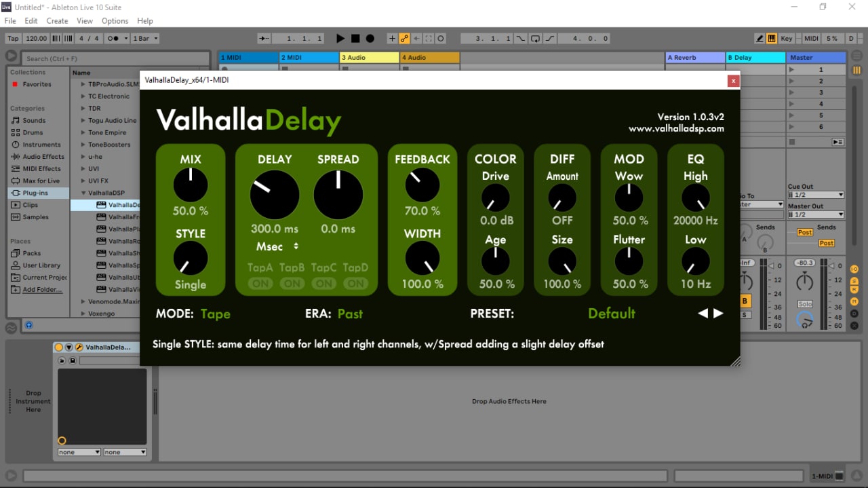Viewport: 868px width, 488px height.
Task: Expand ToneBoosters folder
Action: [83, 145]
